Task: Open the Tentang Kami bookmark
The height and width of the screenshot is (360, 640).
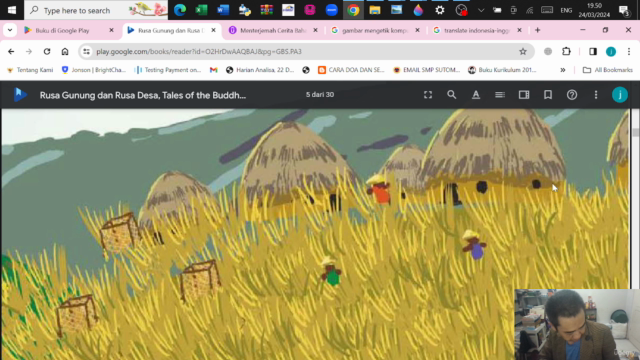Action: pos(30,70)
